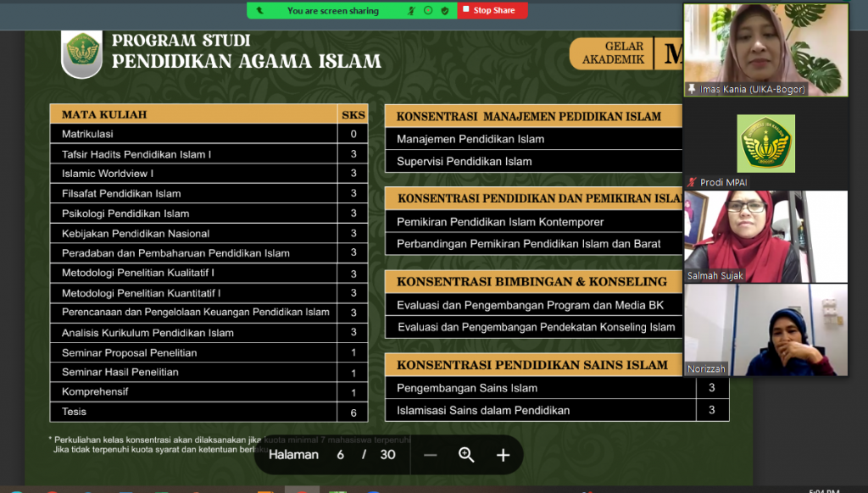Select Metodologi Penelitian Kuantitatif I row

coord(209,293)
